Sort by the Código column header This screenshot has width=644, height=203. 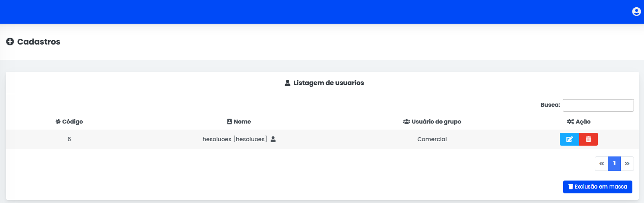point(69,122)
